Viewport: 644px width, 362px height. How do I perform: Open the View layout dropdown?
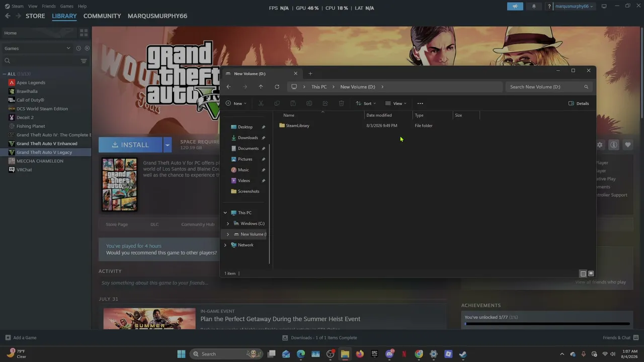pyautogui.click(x=395, y=104)
